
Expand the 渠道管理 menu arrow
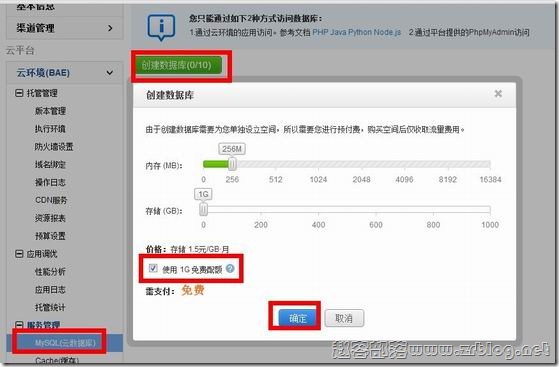pos(110,28)
